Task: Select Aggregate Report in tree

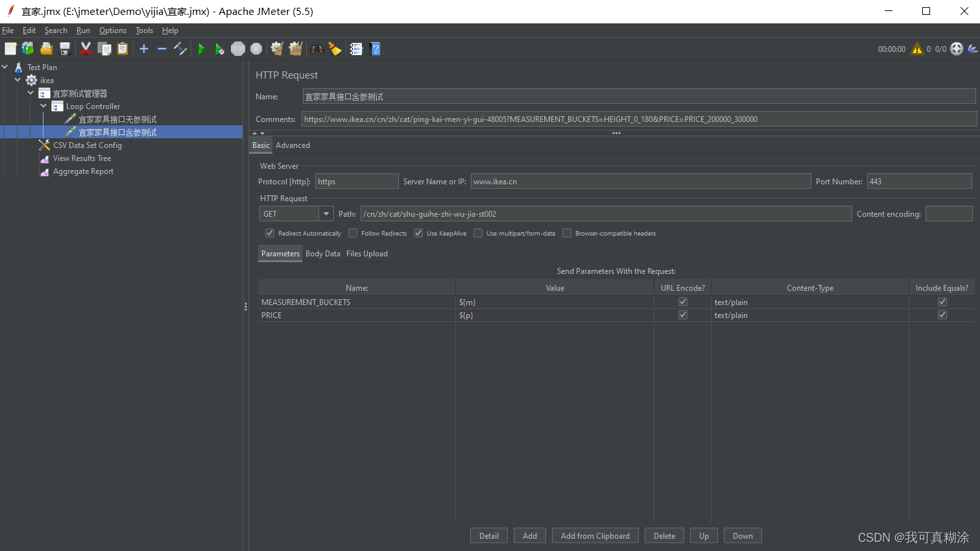Action: [83, 171]
